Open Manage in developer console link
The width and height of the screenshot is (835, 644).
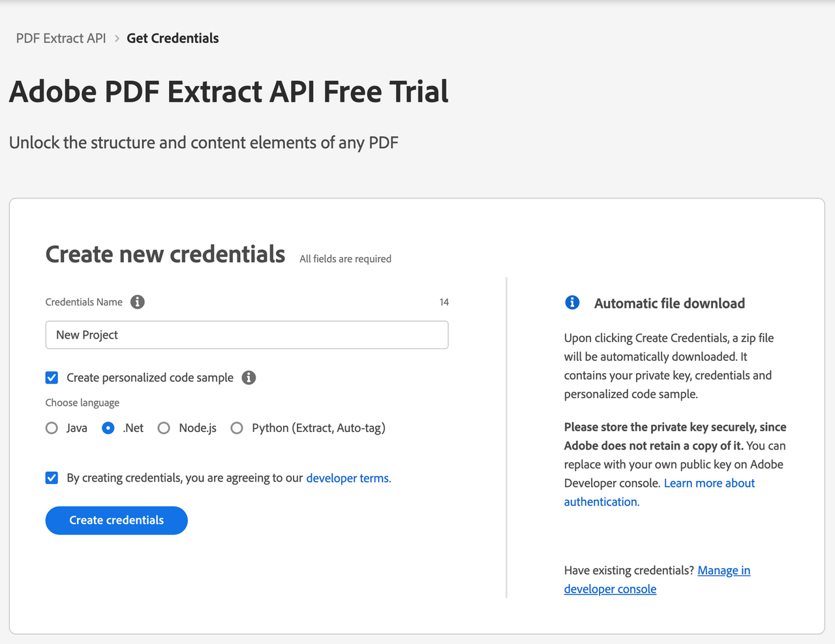(658, 579)
